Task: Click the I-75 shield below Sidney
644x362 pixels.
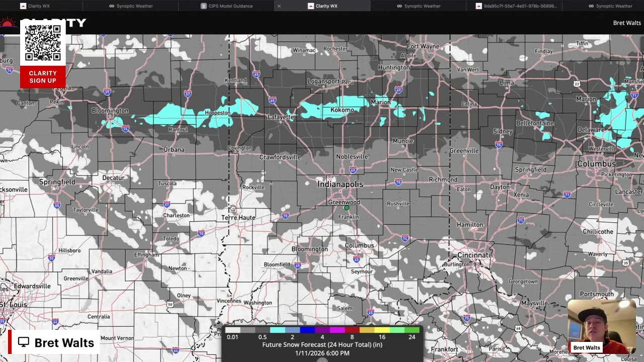Action: click(x=499, y=145)
